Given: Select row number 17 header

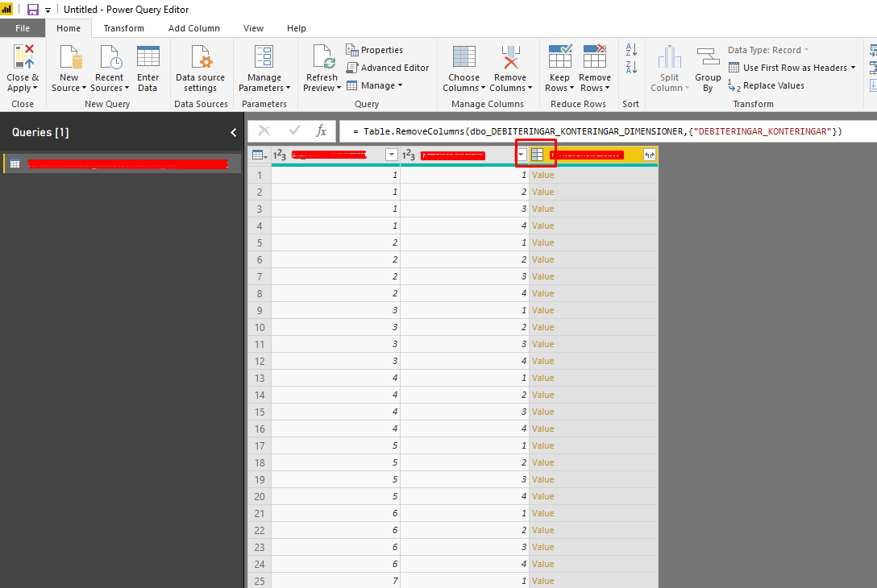Looking at the screenshot, I should click(260, 446).
